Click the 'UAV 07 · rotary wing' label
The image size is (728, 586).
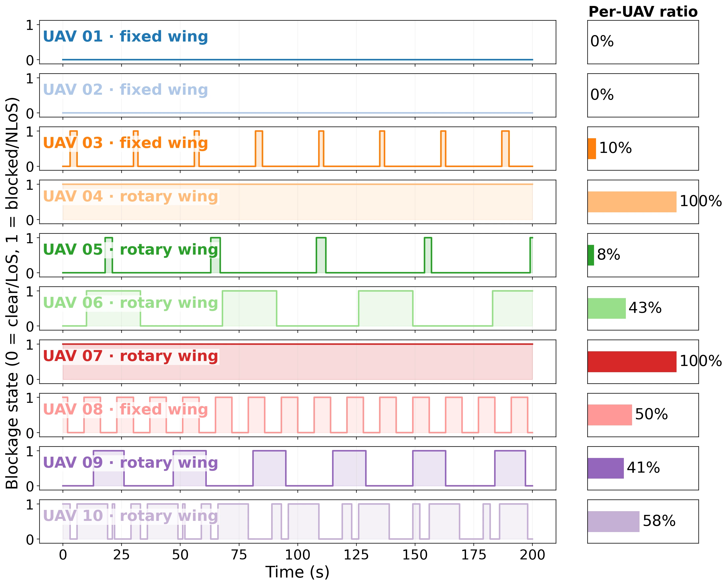click(x=130, y=356)
